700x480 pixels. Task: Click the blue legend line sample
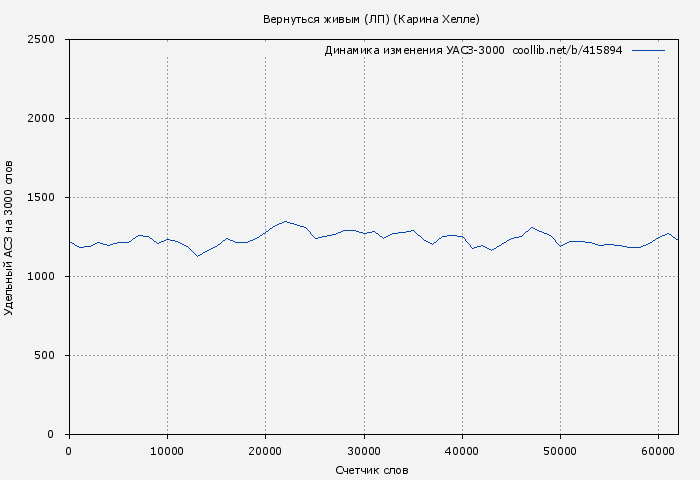(x=648, y=50)
